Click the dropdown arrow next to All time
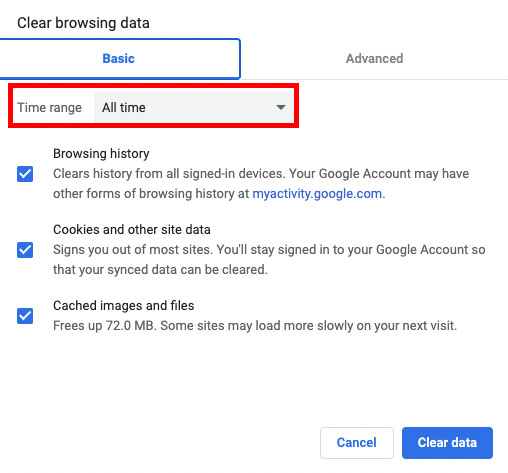 [281, 107]
